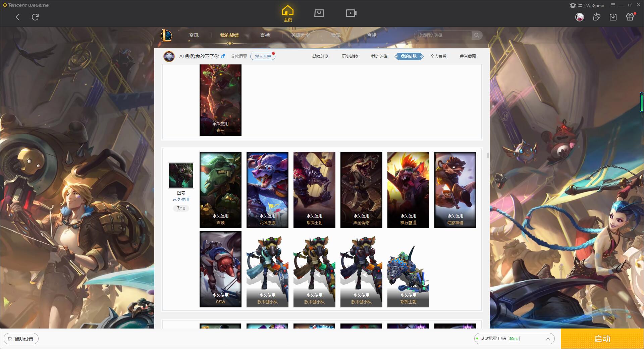The height and width of the screenshot is (349, 644).
Task: Open the 我的英雄 sub-tab
Action: [x=379, y=56]
